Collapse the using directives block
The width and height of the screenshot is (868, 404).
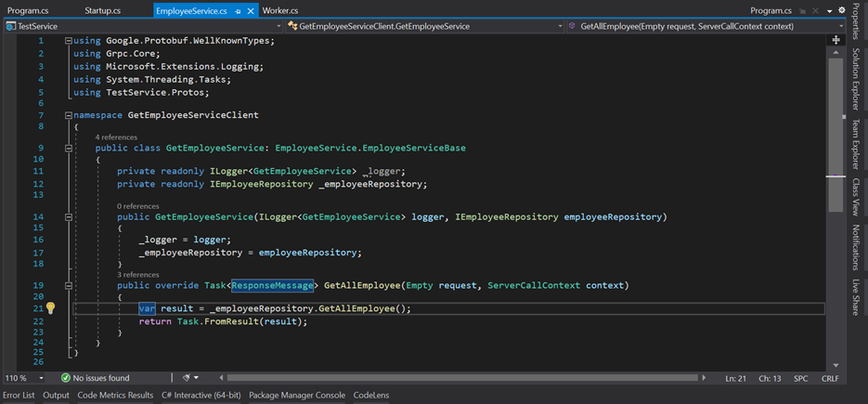click(69, 41)
